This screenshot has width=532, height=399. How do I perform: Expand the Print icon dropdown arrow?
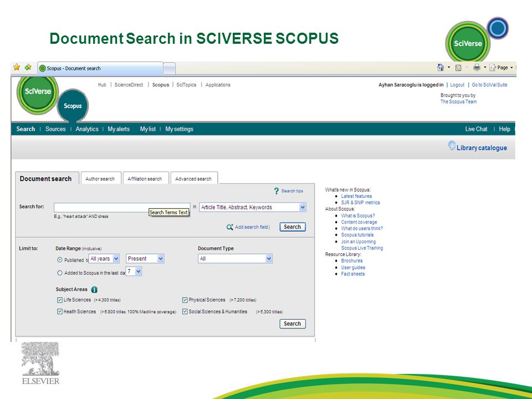click(x=485, y=68)
